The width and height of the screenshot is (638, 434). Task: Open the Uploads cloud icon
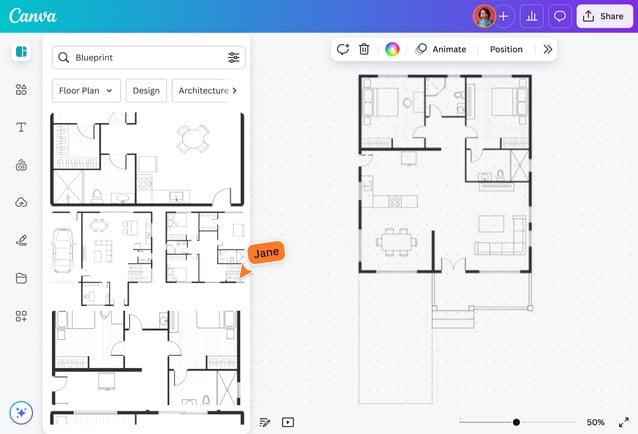(x=21, y=202)
